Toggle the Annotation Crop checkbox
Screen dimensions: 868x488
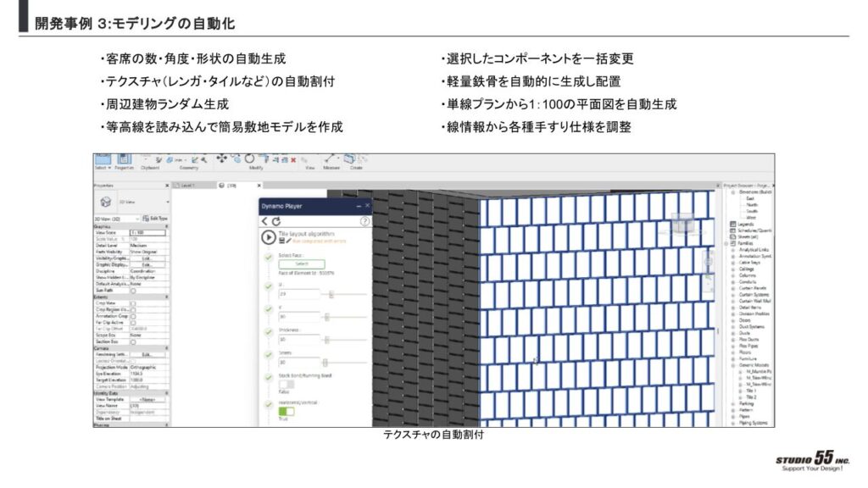coord(133,317)
